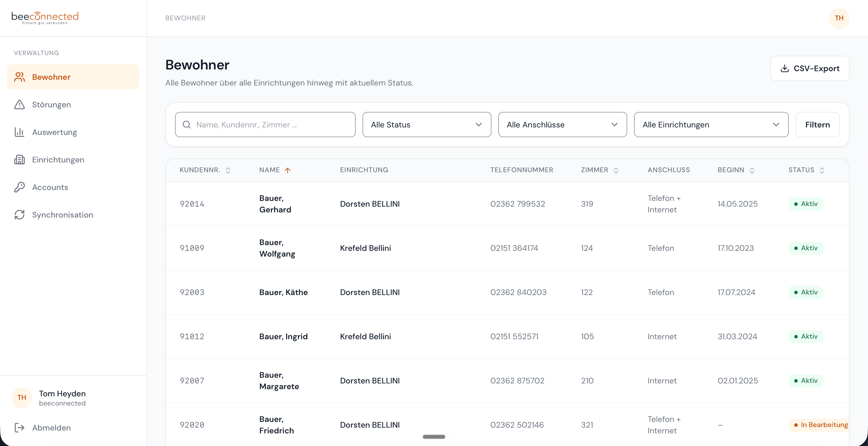Click the name Bauer, Käthe
This screenshot has height=446, width=868.
(283, 292)
